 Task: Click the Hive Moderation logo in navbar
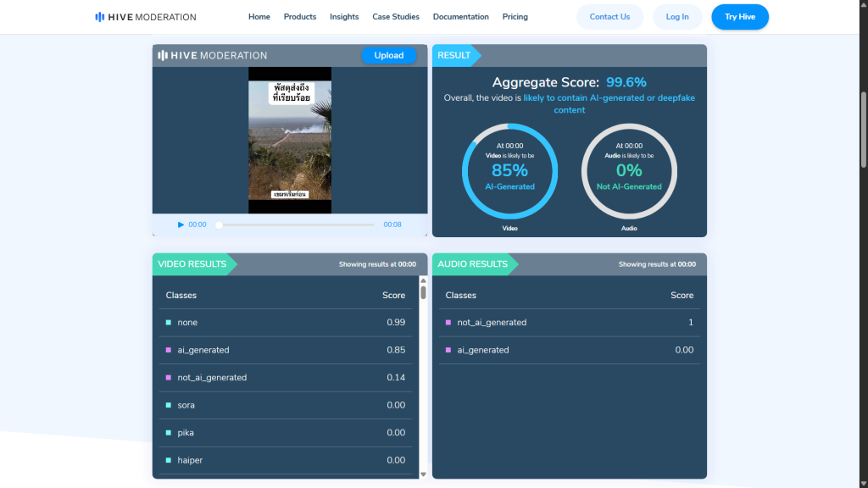tap(146, 17)
